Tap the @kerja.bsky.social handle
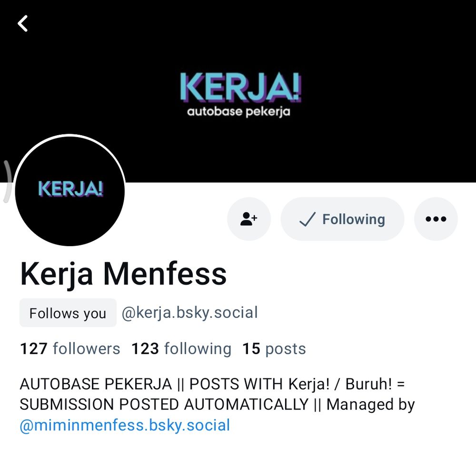Viewport: 476px width, 457px height. pos(190,313)
